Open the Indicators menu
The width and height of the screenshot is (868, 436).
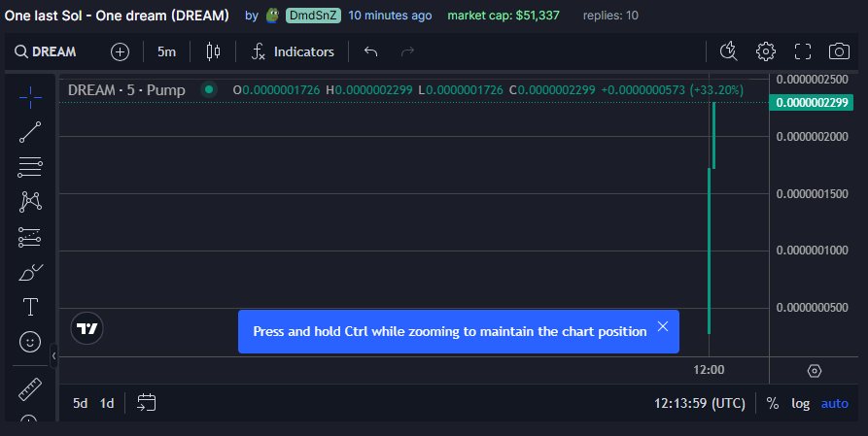click(x=293, y=51)
